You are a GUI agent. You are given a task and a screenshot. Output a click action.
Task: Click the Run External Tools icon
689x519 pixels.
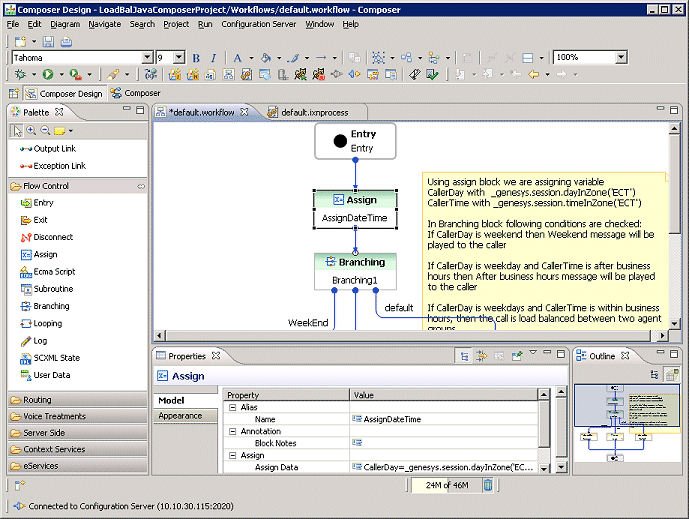tap(76, 74)
